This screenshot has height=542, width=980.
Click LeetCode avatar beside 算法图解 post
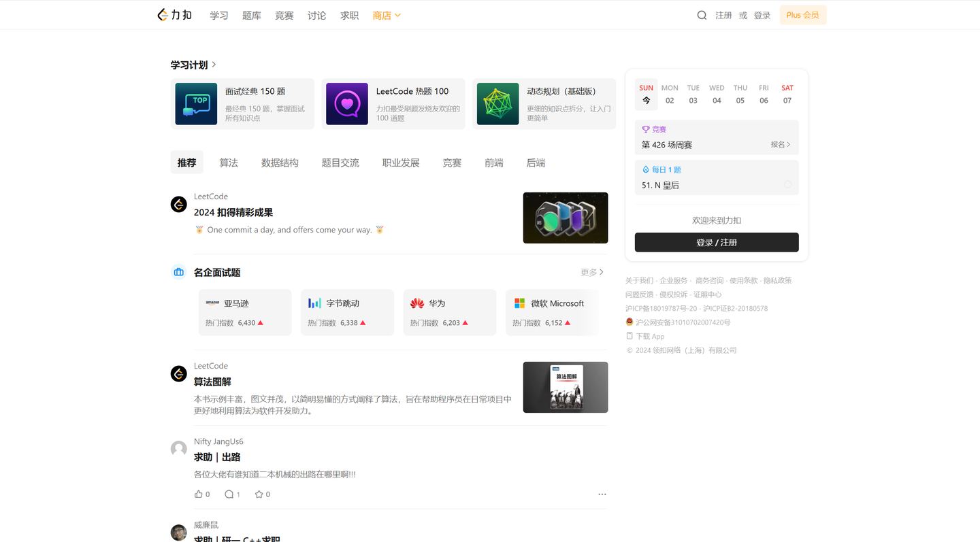tap(179, 374)
